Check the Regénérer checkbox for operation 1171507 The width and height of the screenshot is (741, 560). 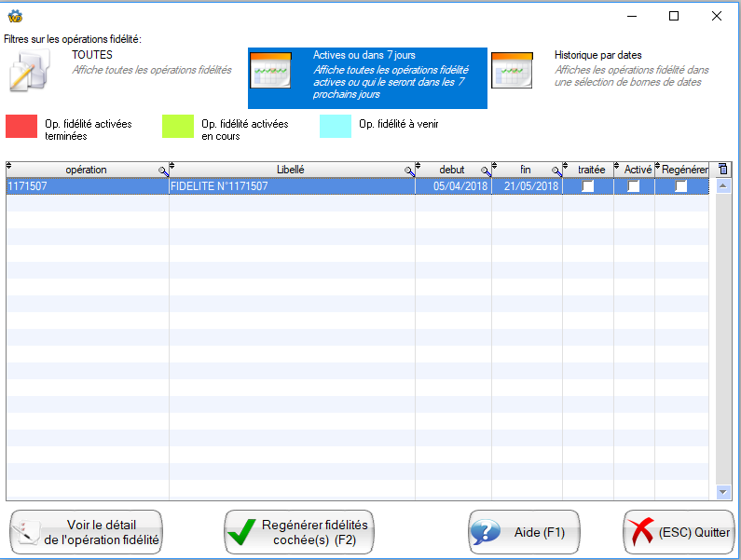click(681, 186)
